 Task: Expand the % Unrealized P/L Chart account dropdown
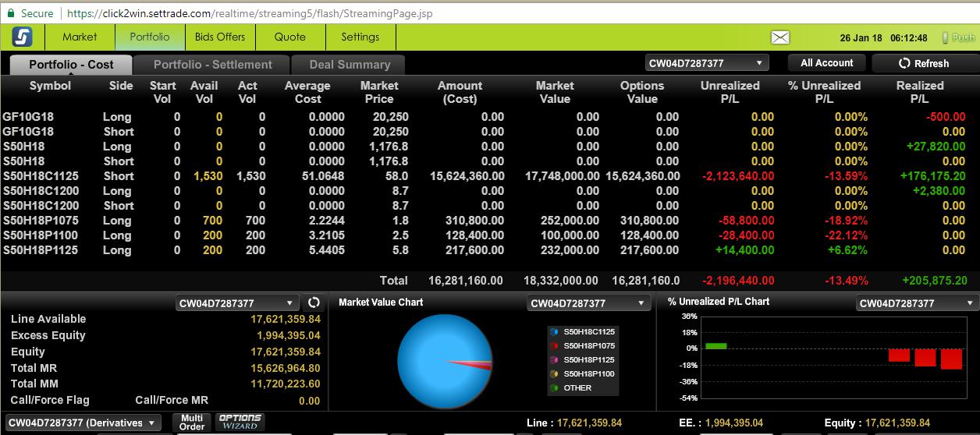tap(917, 302)
